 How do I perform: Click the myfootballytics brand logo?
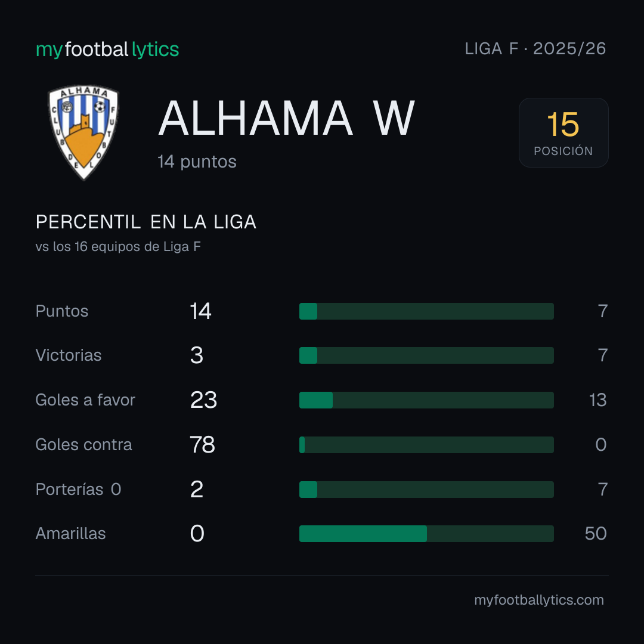click(x=107, y=49)
